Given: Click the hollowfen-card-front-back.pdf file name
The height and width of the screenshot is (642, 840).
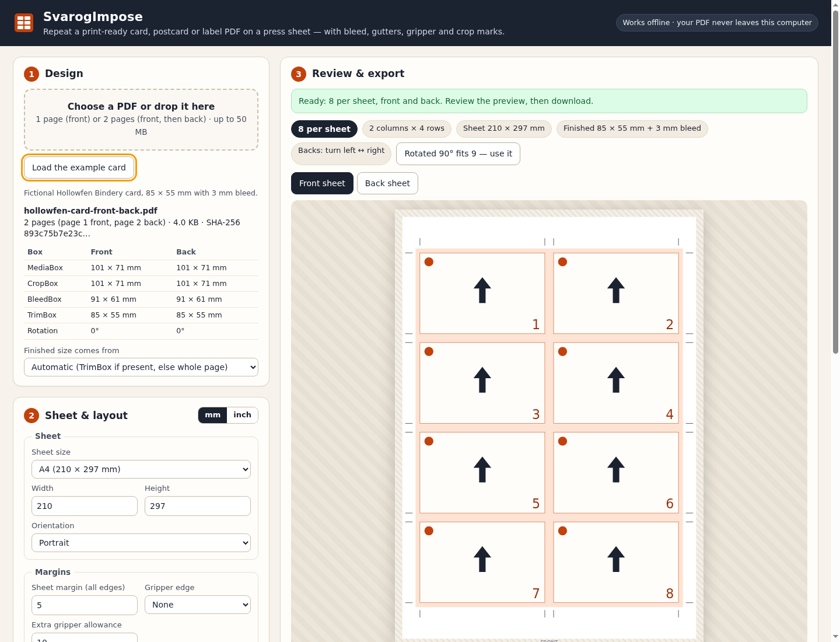Looking at the screenshot, I should (x=90, y=211).
